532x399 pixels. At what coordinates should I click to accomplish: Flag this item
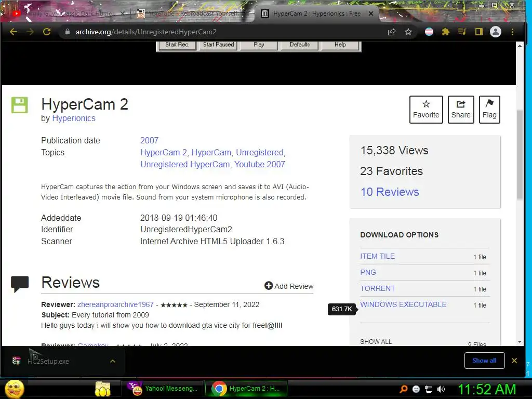[x=489, y=110]
